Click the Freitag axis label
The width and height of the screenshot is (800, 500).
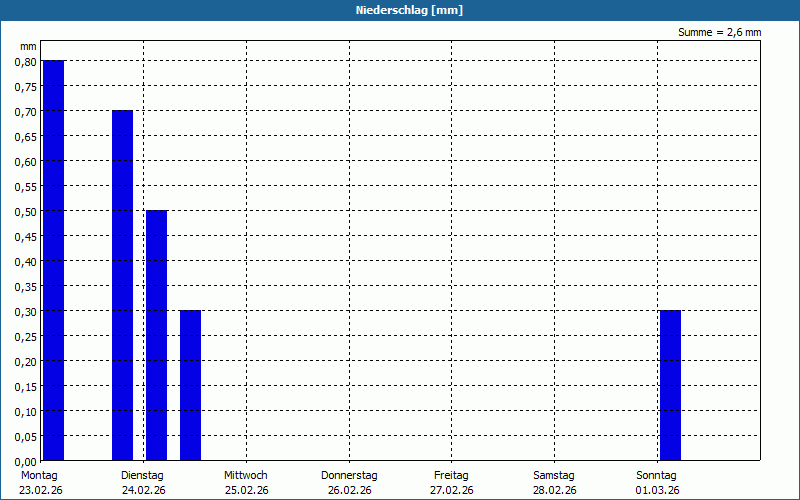452,475
